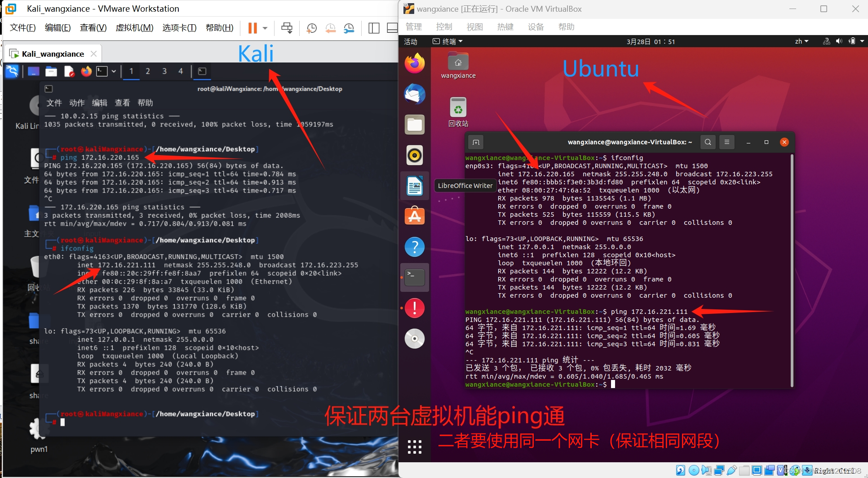Click the pause button in VMware toolbar
Image resolution: width=868 pixels, height=478 pixels.
252,28
